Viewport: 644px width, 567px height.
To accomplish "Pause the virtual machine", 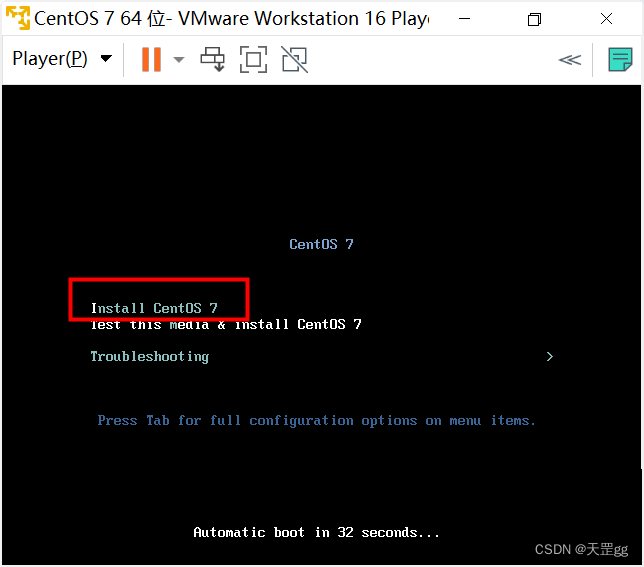I will coord(151,60).
